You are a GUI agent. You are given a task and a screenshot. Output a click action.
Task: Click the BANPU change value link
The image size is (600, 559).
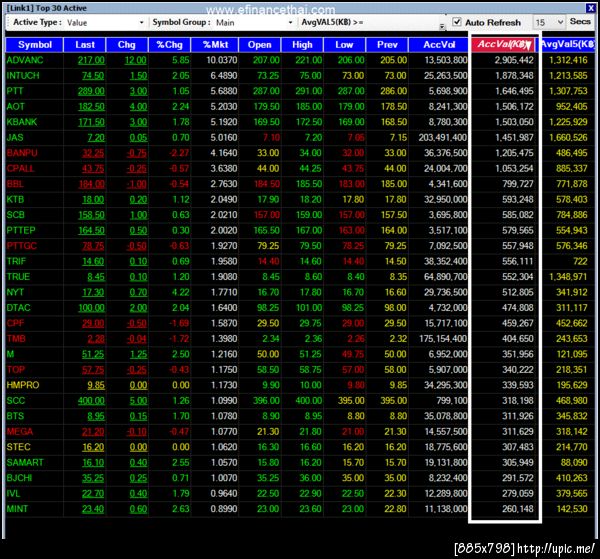137,153
